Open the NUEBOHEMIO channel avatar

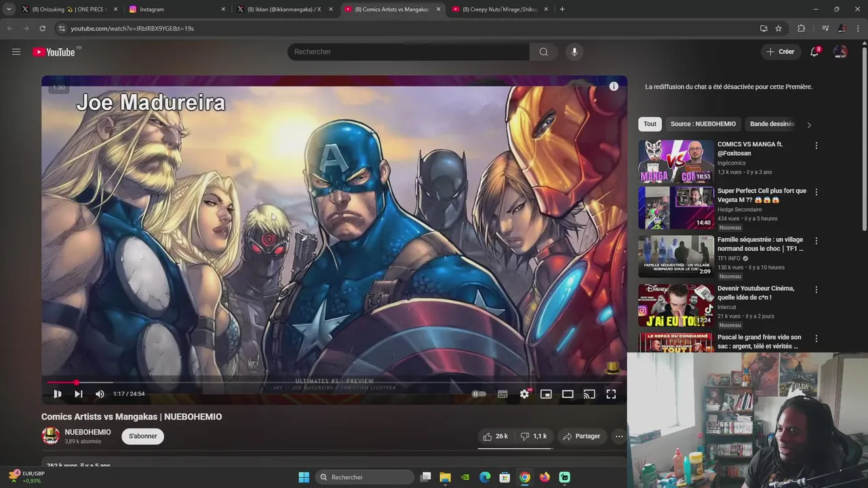coord(51,436)
